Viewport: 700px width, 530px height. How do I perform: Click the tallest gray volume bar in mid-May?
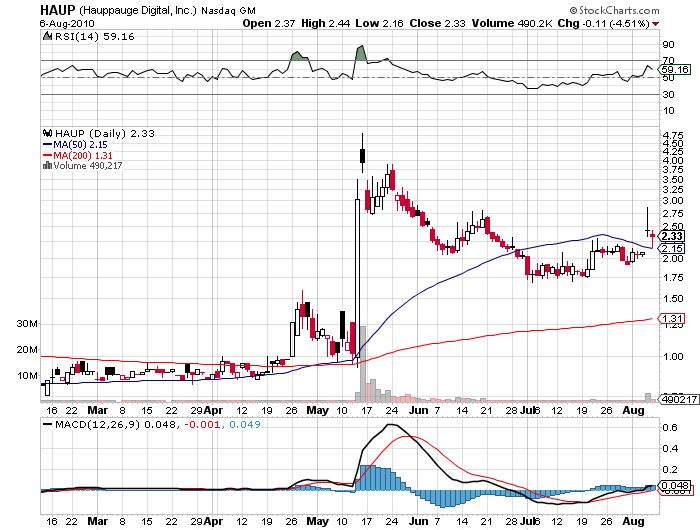pyautogui.click(x=362, y=363)
